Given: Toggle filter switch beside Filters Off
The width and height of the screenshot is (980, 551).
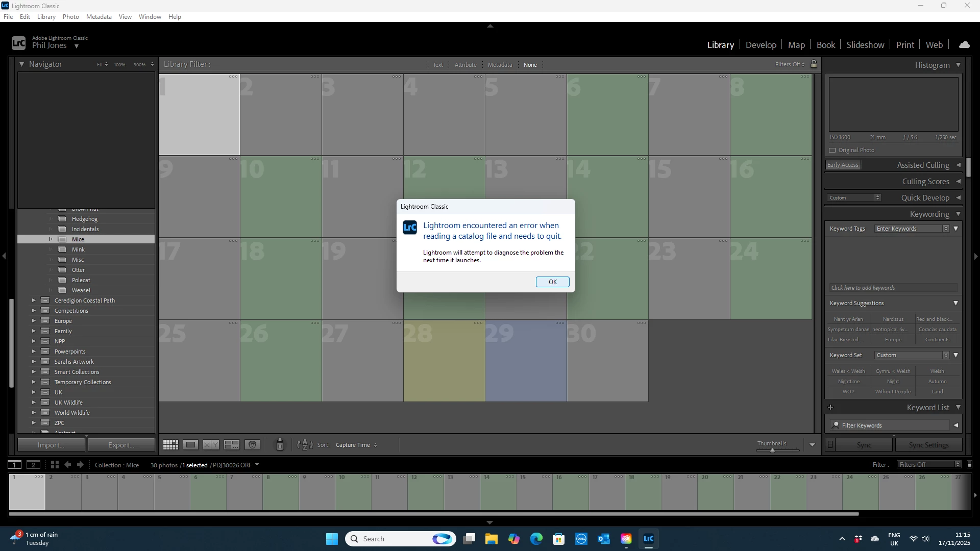Looking at the screenshot, I should [970, 464].
